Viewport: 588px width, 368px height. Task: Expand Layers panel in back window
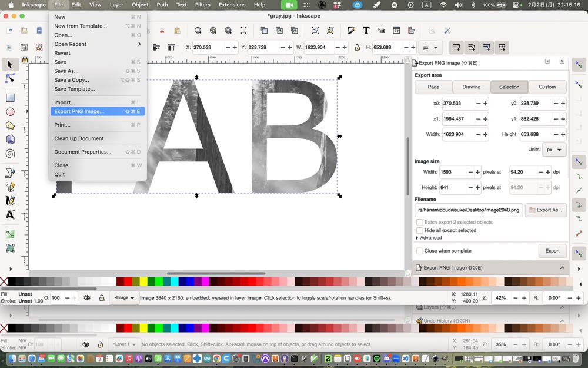(x=490, y=307)
